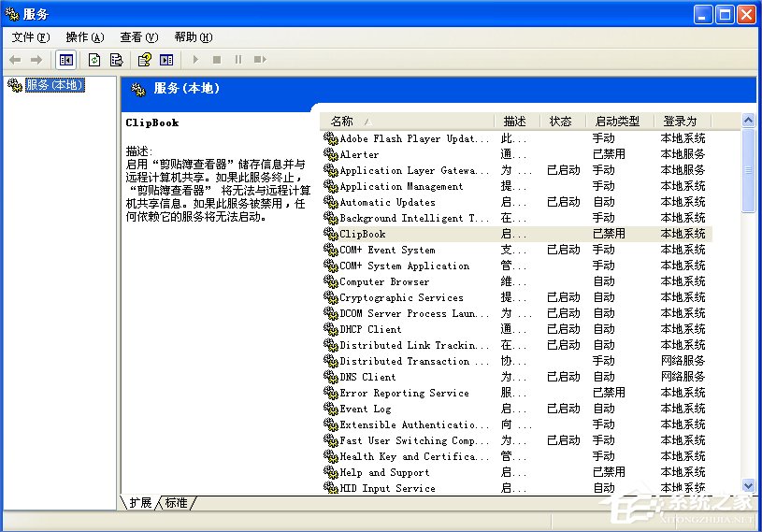762x532 pixels.
Task: Sort by the 启动类型 column header
Action: click(620, 121)
